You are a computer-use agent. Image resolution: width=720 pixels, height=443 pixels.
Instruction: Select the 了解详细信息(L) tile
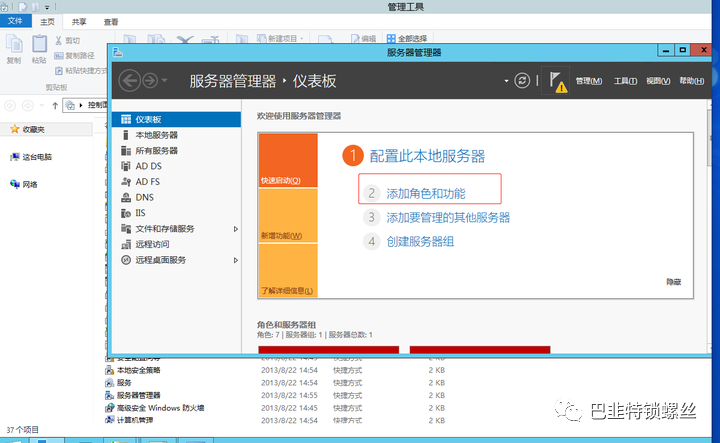click(288, 270)
